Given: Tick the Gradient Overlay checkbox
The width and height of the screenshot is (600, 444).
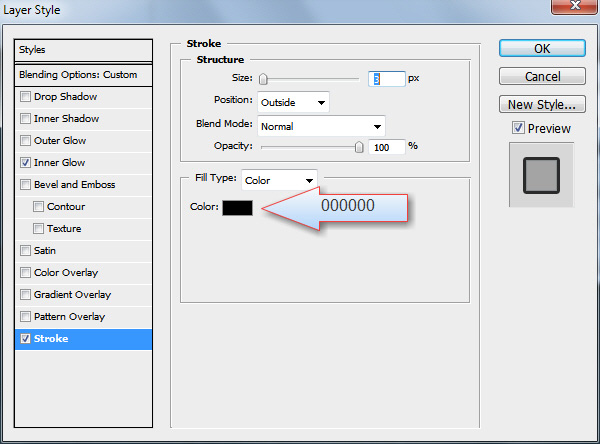Looking at the screenshot, I should [25, 295].
